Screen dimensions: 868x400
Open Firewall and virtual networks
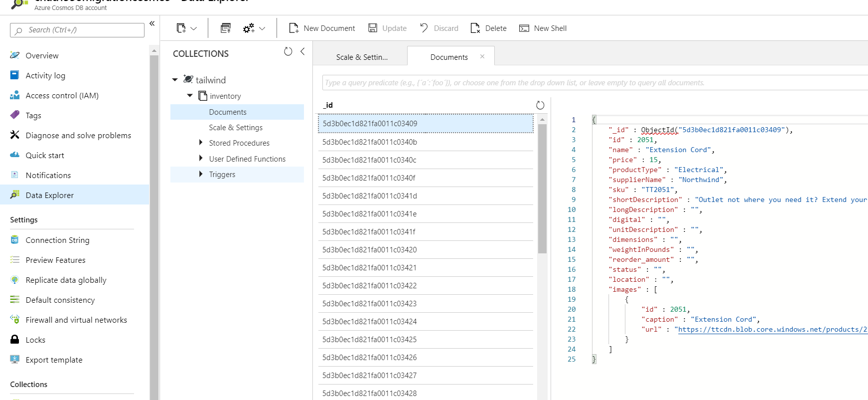pyautogui.click(x=75, y=320)
